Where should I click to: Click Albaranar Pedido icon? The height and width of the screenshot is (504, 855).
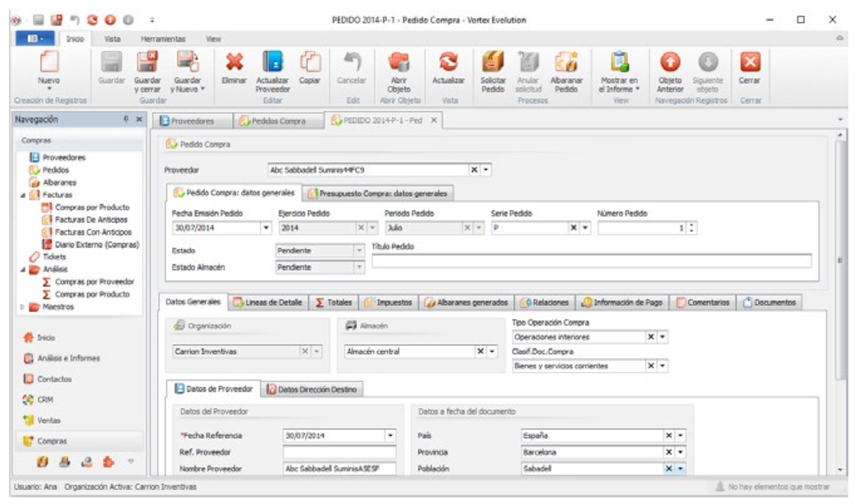point(566,61)
